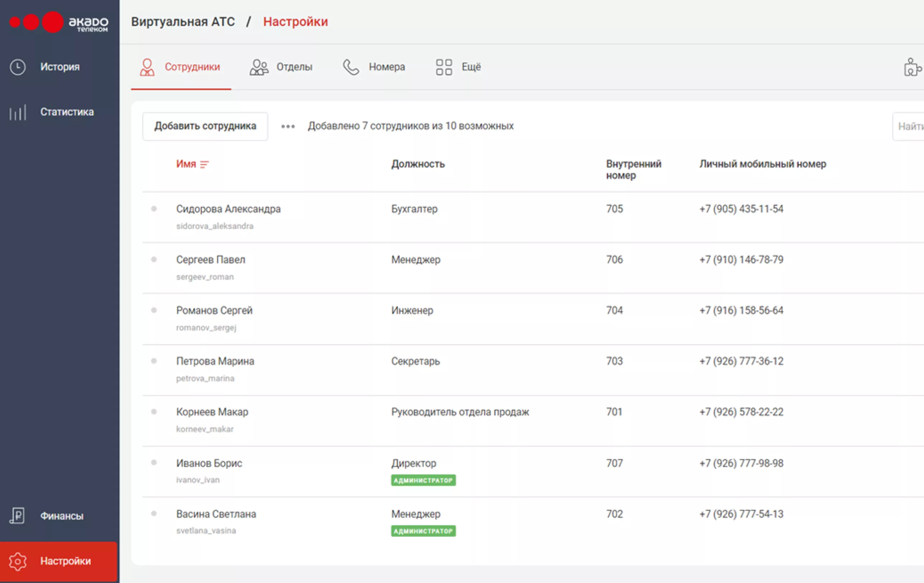Switch to the Номера tab
Image resolution: width=924 pixels, height=583 pixels.
click(374, 67)
